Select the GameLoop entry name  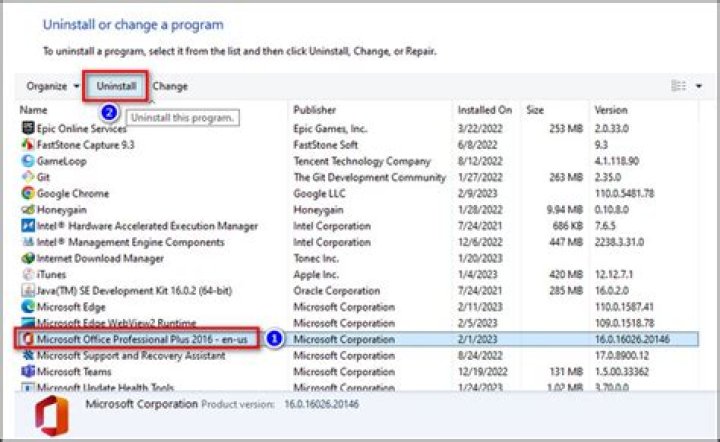coord(62,161)
